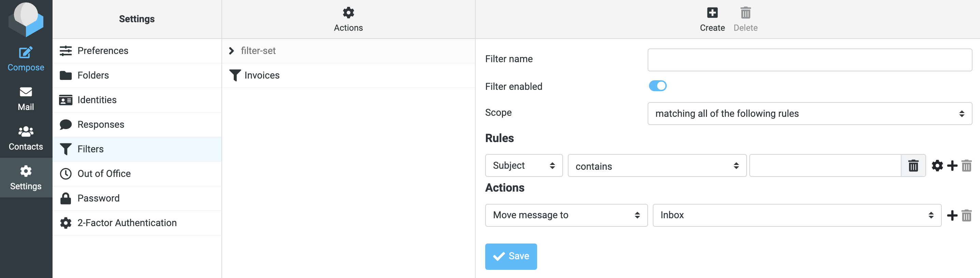Open the Inbox folder dropdown
This screenshot has width=980, height=278.
coord(797,216)
